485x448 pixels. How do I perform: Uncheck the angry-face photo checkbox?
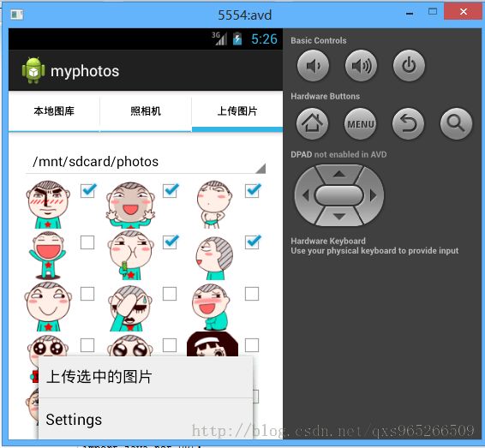pos(88,190)
